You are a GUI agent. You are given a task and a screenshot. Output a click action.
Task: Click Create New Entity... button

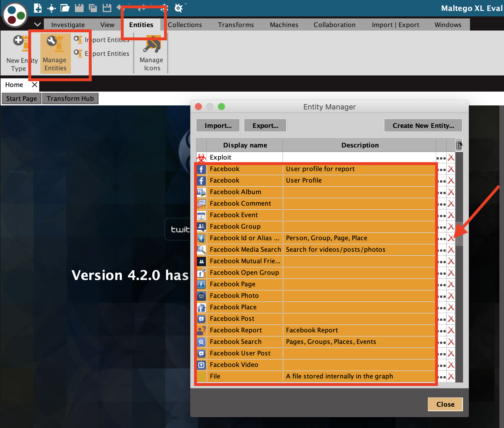(x=423, y=126)
